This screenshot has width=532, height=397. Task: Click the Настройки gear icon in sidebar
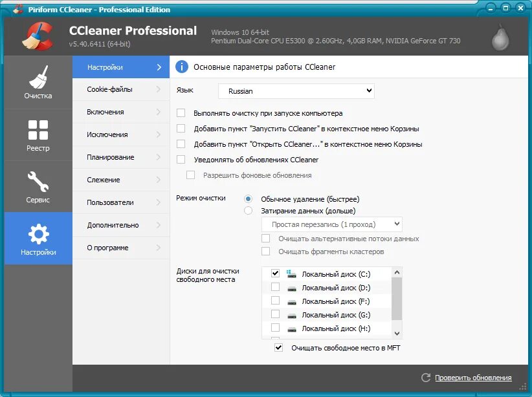click(x=38, y=233)
